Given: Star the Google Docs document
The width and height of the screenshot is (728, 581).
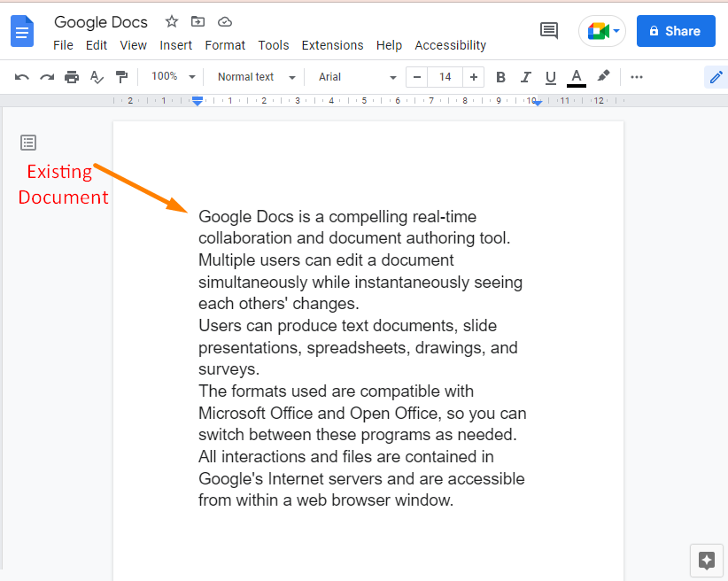Looking at the screenshot, I should click(172, 21).
